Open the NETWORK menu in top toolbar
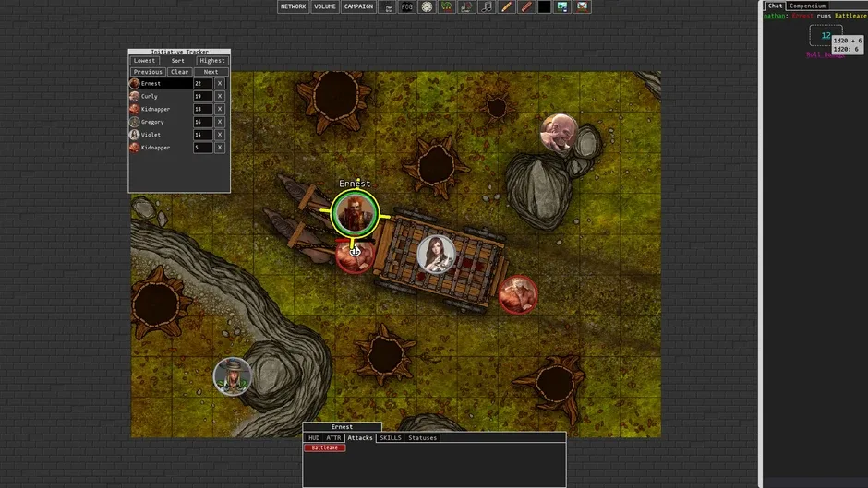This screenshot has height=488, width=868. pyautogui.click(x=293, y=6)
